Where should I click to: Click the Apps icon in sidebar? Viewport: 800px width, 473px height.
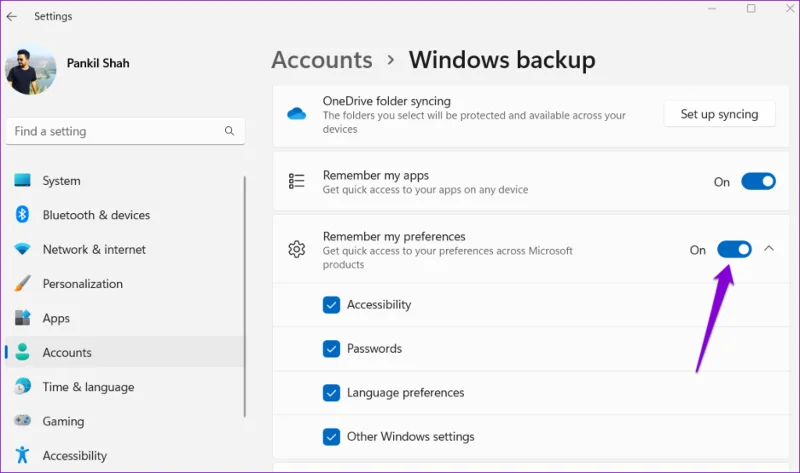pyautogui.click(x=22, y=317)
